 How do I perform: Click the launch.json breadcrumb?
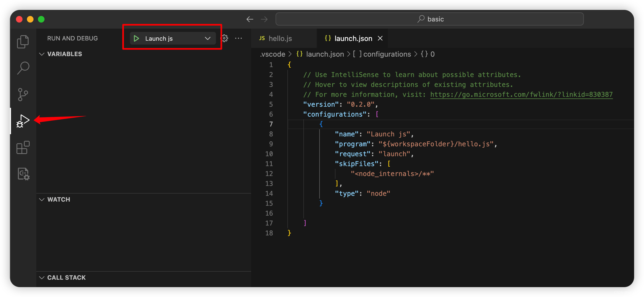coord(320,54)
